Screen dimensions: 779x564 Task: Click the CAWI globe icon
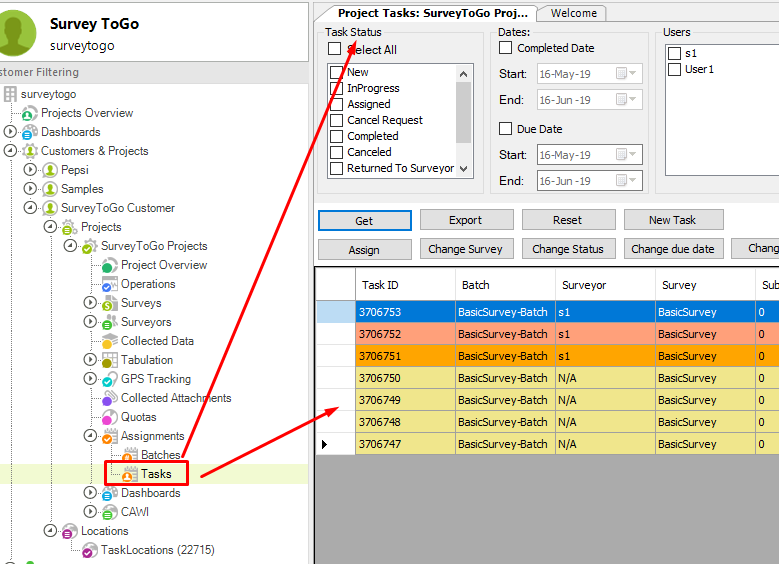tap(109, 512)
